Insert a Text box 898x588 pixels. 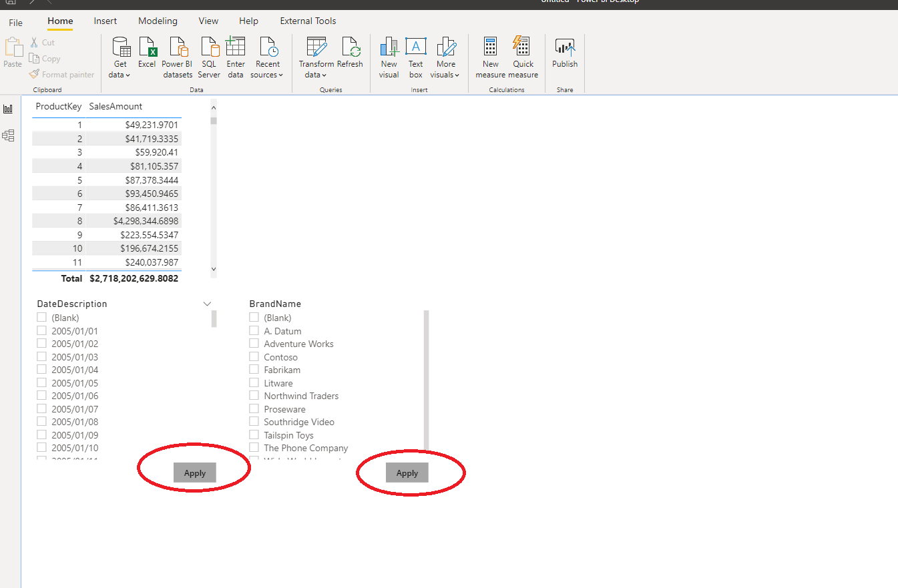click(415, 57)
